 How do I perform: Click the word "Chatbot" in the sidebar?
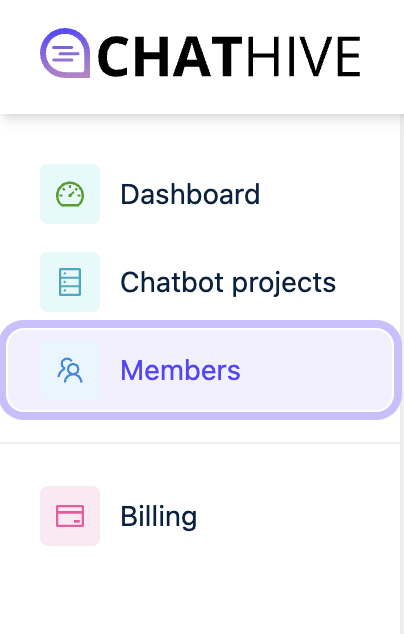click(172, 282)
